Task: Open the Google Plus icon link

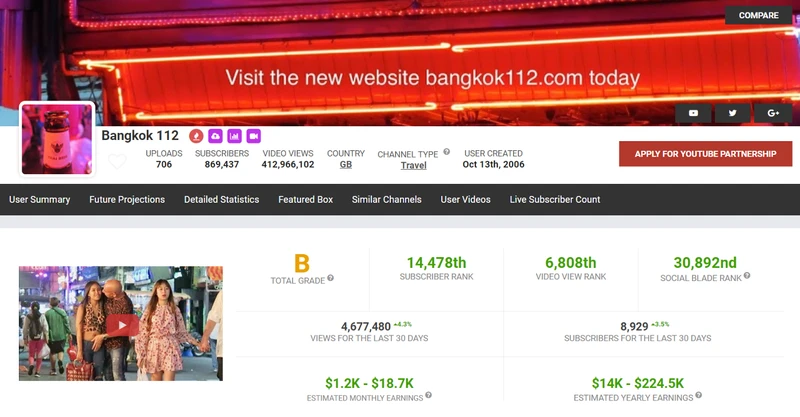Action: (773, 113)
